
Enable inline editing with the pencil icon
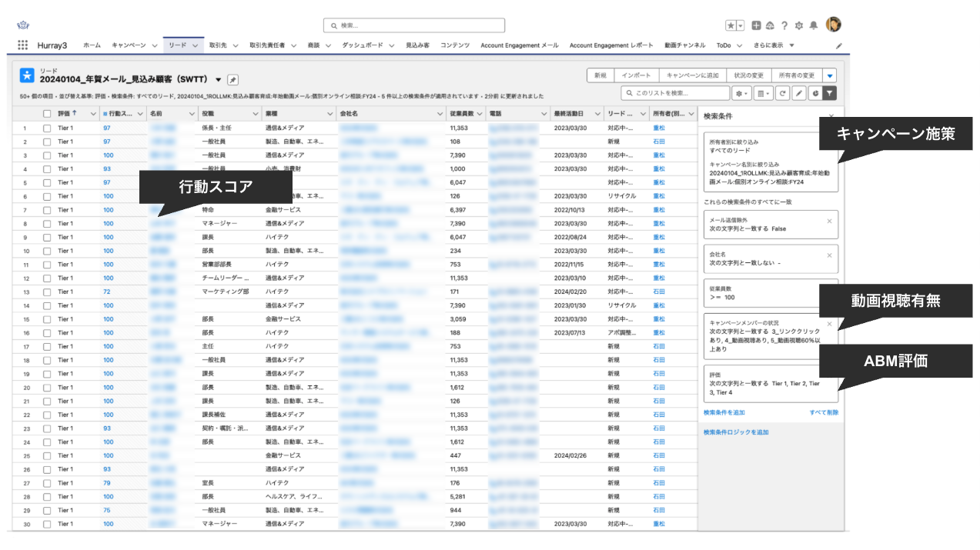[x=799, y=93]
